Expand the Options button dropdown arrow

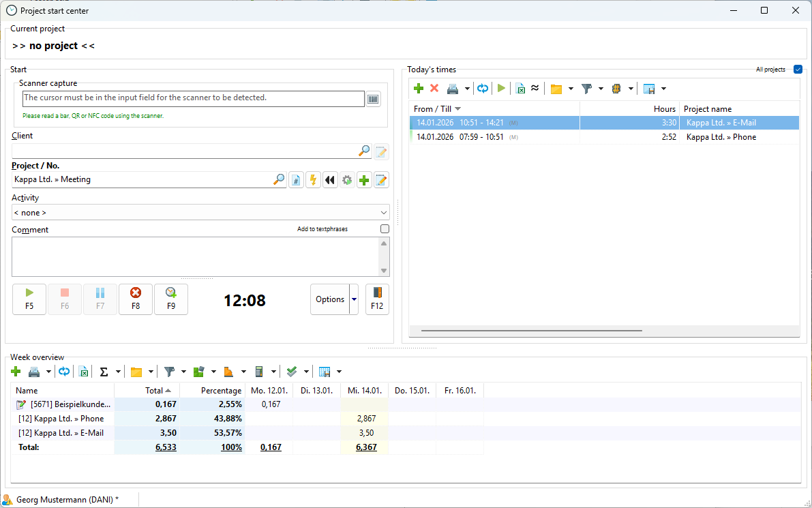pyautogui.click(x=354, y=299)
